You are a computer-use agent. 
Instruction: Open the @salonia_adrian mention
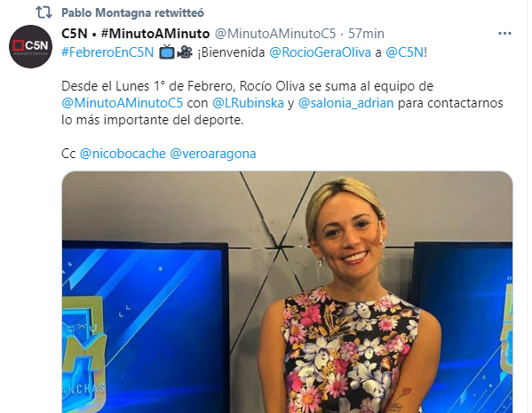point(345,103)
